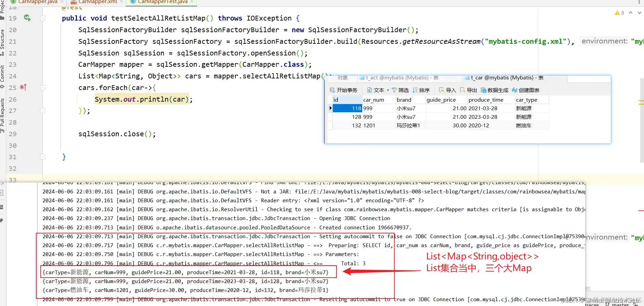Viewport: 644px width, 306px height.
Task: Click the car_num column header
Action: tap(379, 100)
